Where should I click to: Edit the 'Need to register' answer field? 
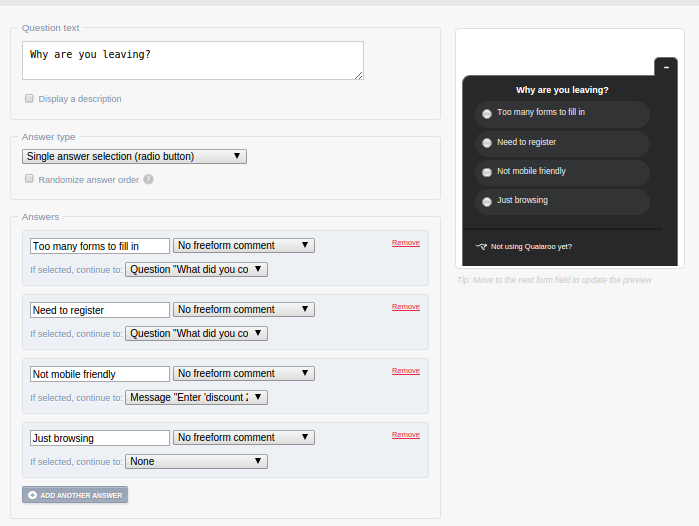[100, 310]
